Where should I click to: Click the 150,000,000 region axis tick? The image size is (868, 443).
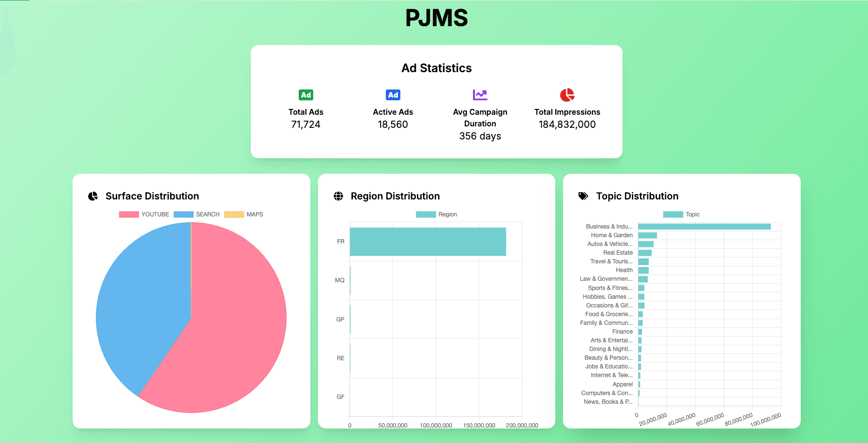[x=479, y=426]
